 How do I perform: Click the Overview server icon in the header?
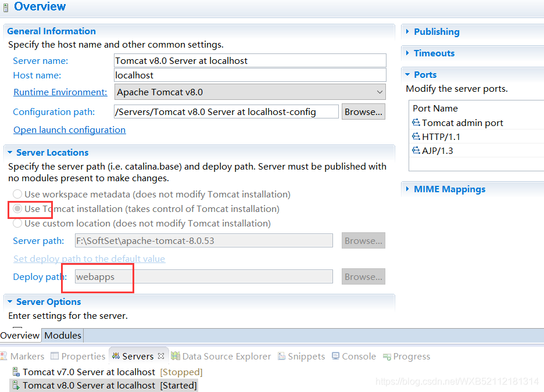[6, 8]
